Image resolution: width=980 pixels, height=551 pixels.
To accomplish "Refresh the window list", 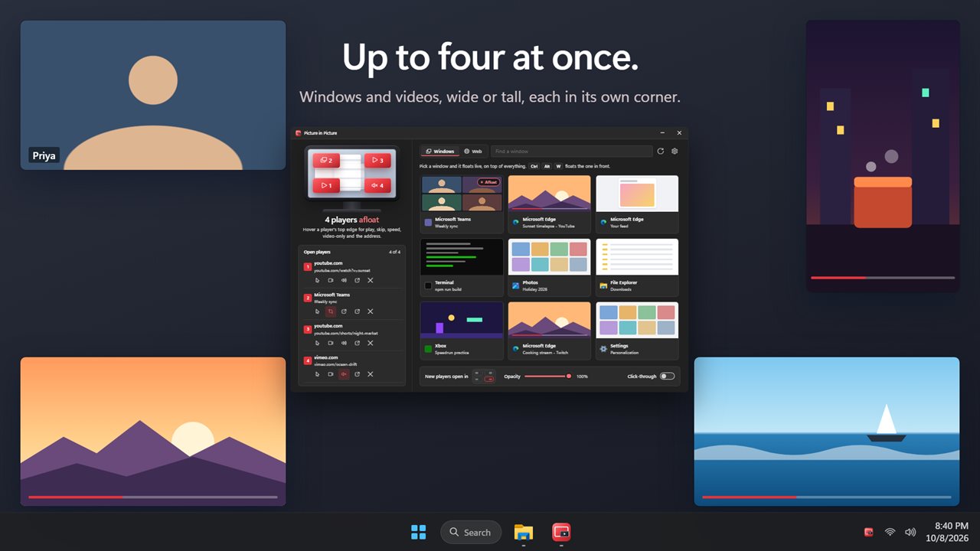I will [661, 152].
